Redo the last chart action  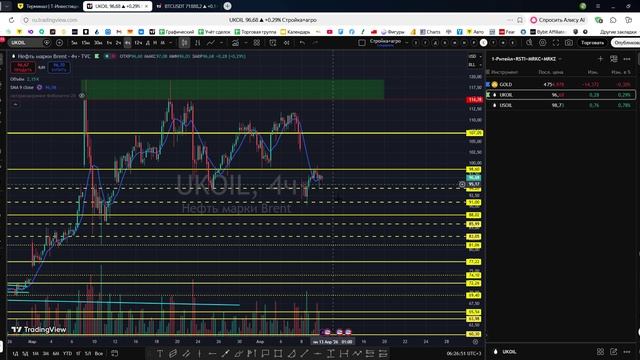[x=315, y=43]
